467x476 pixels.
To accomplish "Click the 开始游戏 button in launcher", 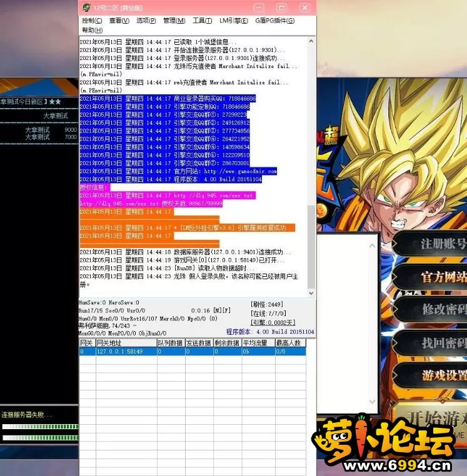I will (430, 420).
